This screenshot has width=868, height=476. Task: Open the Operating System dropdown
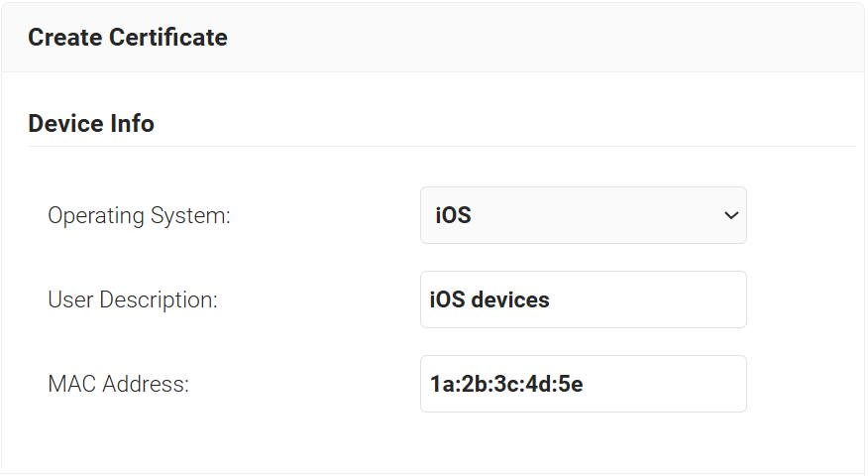(x=583, y=215)
